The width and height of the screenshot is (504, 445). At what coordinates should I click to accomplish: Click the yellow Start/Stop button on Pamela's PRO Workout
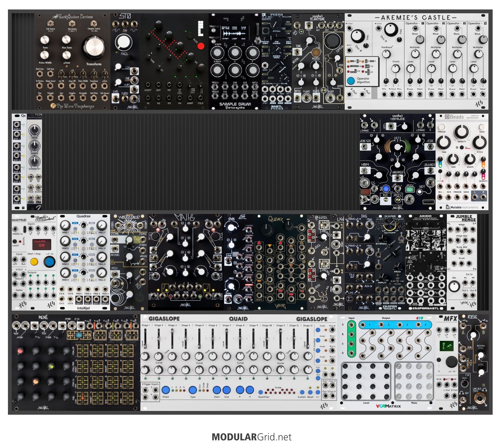[34, 262]
